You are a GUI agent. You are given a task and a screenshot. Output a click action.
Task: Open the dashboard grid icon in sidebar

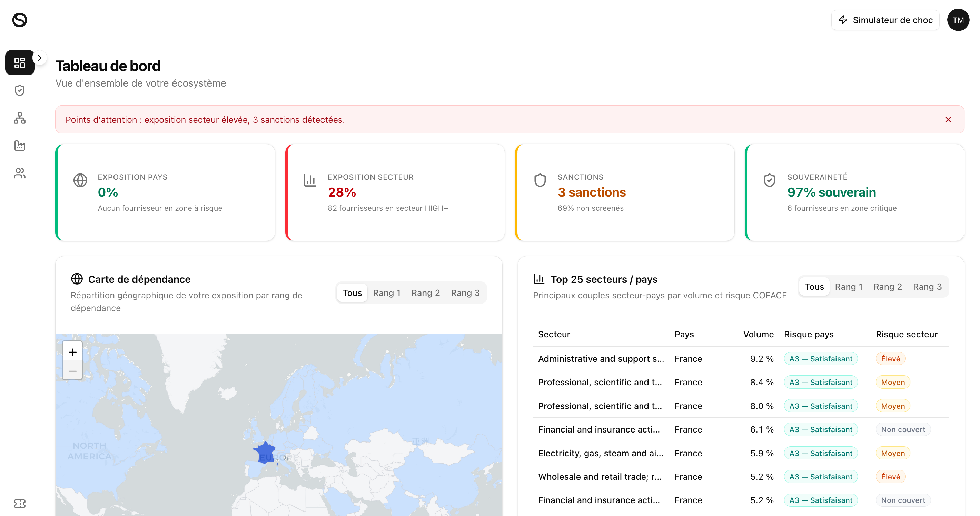pyautogui.click(x=20, y=62)
